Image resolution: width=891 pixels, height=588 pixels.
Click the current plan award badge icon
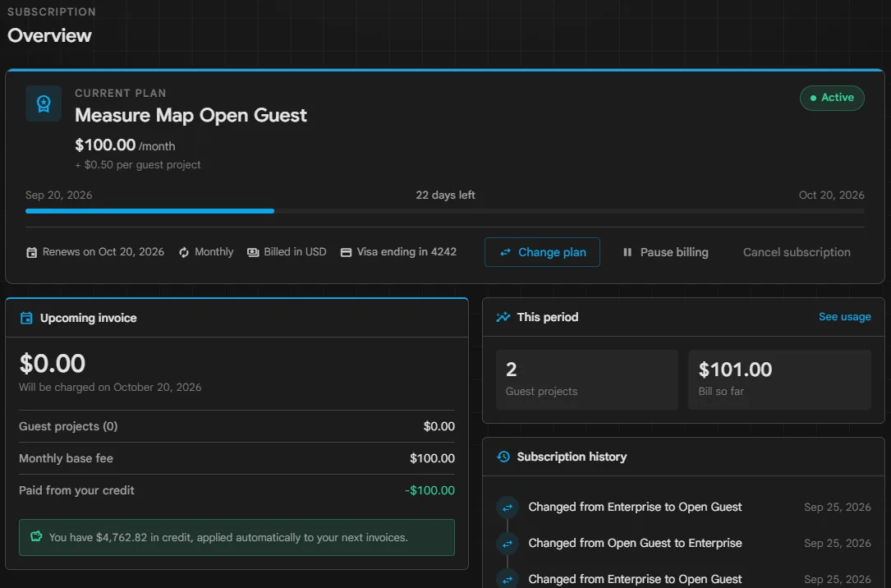click(x=44, y=103)
